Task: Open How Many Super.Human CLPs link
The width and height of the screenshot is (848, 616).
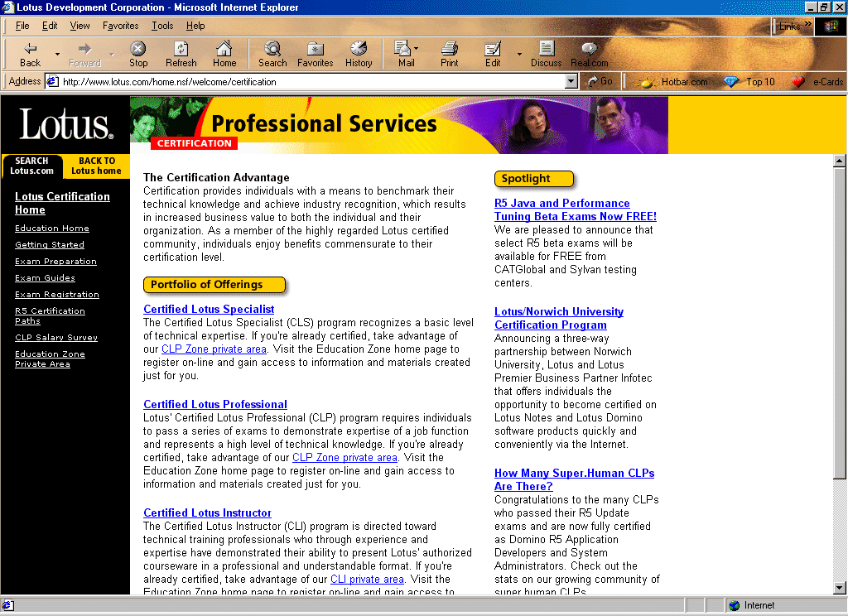Action: pos(575,479)
